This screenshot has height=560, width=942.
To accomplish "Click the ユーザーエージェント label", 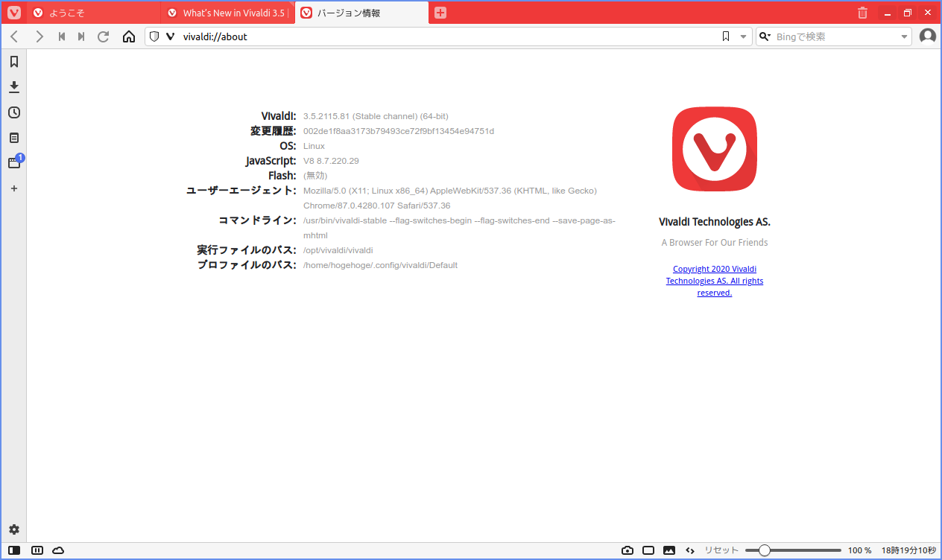I will point(241,191).
